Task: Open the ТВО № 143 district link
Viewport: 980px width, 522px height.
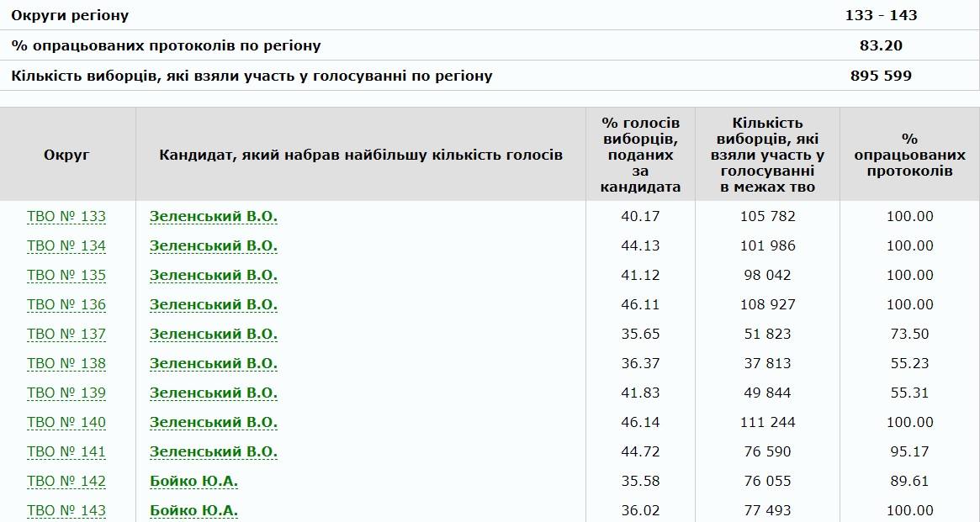Action: click(66, 511)
